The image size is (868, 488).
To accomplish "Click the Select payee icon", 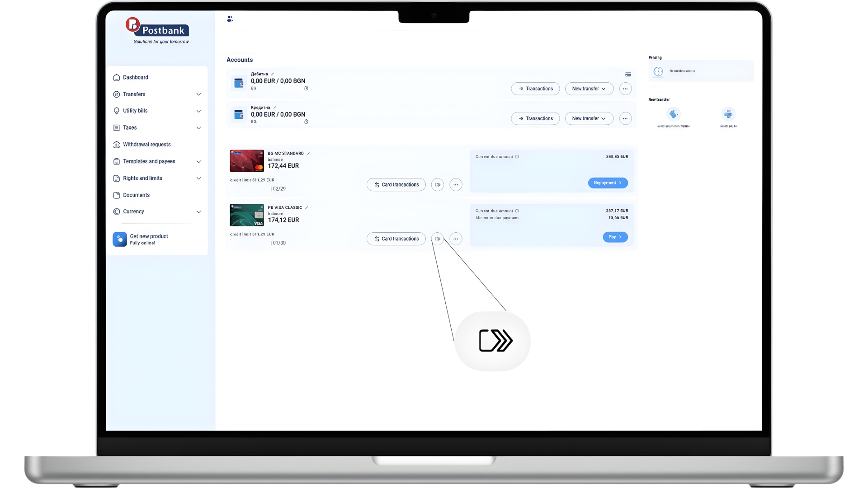I will click(x=728, y=114).
